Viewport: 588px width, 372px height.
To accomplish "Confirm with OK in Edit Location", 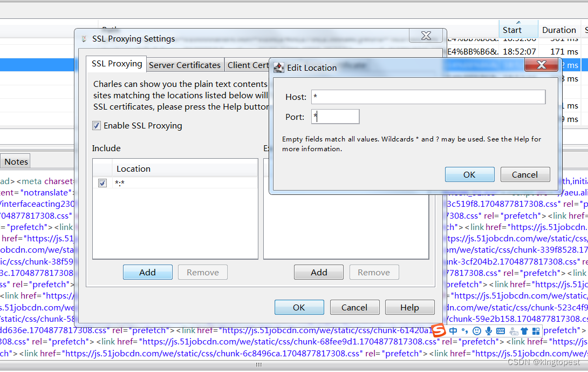I will pyautogui.click(x=469, y=174).
